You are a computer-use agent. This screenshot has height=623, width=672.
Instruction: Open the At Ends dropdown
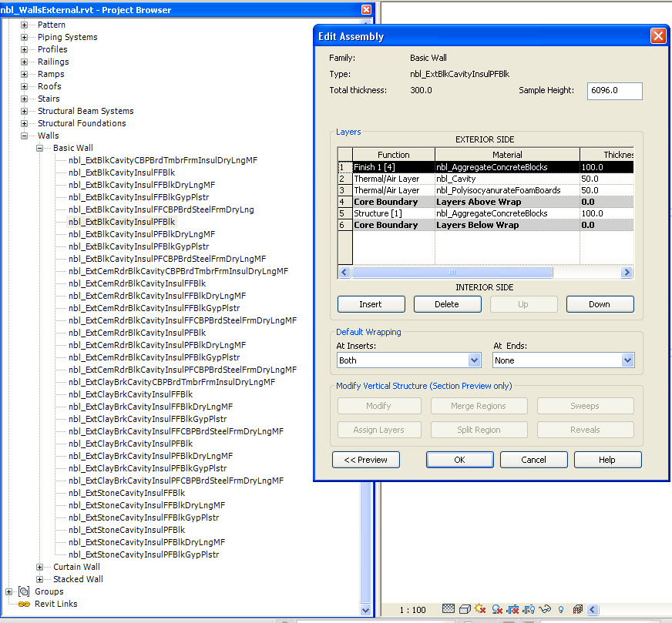point(563,360)
